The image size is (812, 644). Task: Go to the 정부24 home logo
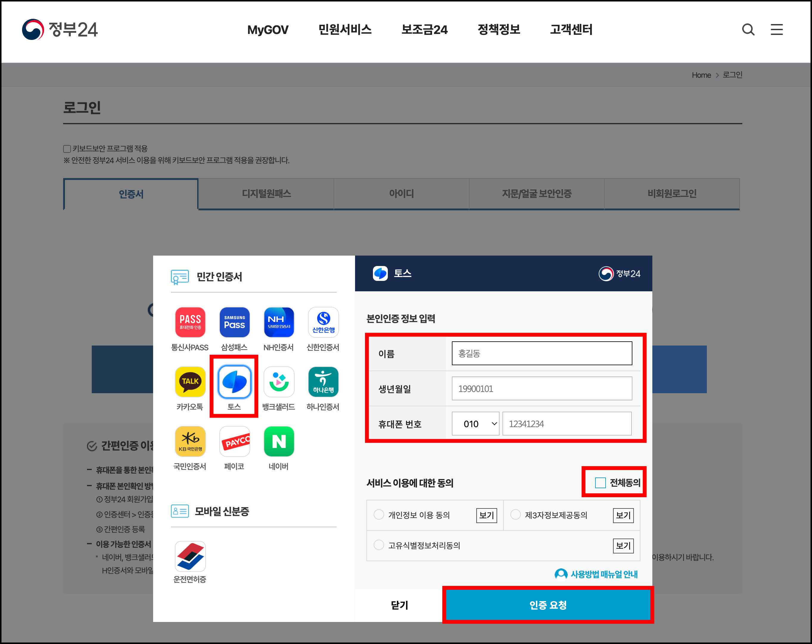tap(60, 29)
